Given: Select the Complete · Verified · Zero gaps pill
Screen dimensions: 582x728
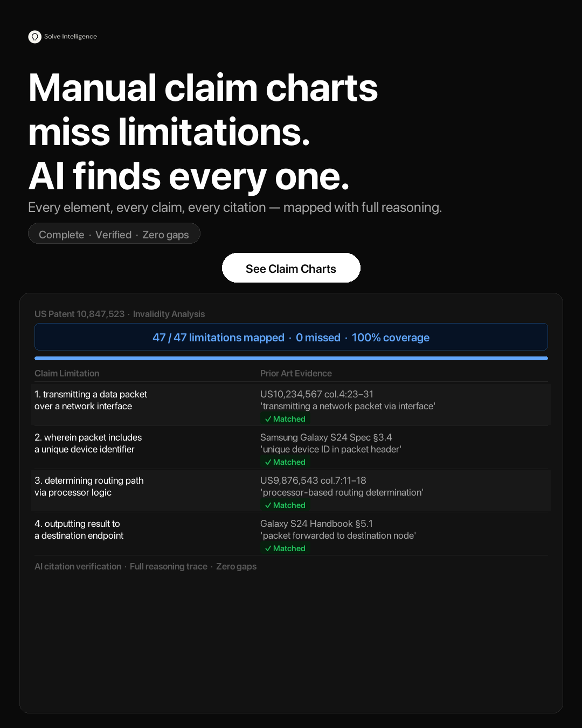Looking at the screenshot, I should [x=114, y=234].
